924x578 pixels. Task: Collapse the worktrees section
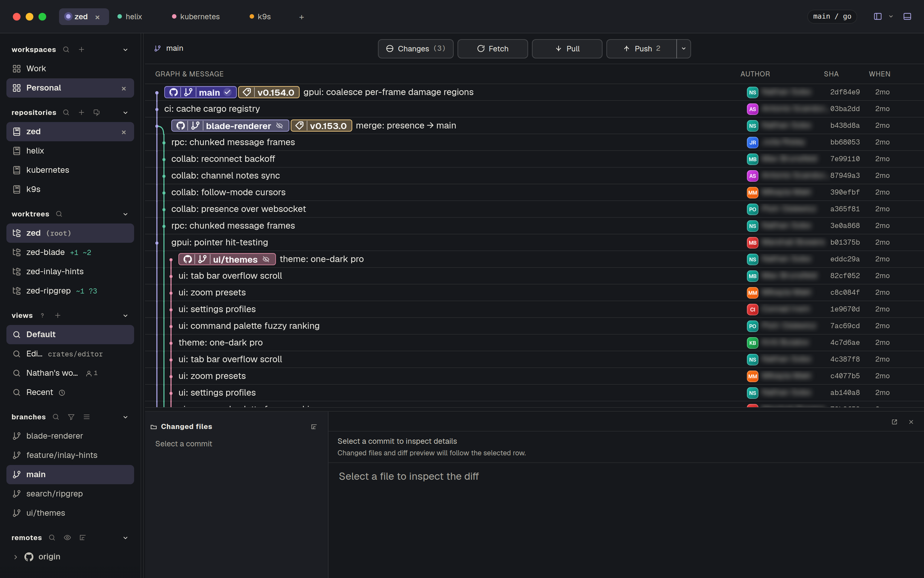pos(125,214)
